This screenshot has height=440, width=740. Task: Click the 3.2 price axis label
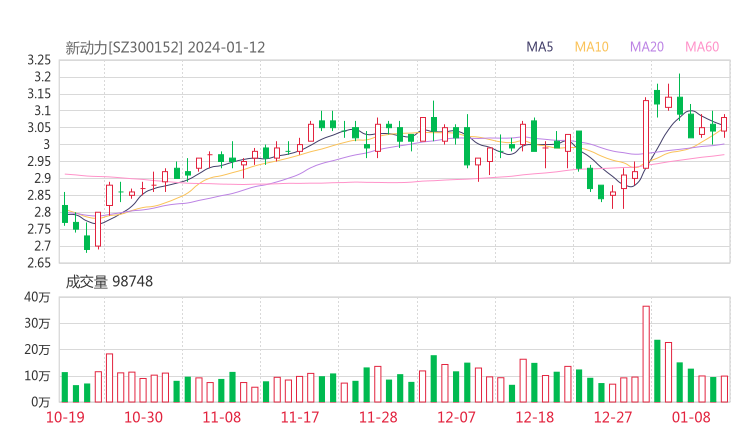tap(42, 77)
